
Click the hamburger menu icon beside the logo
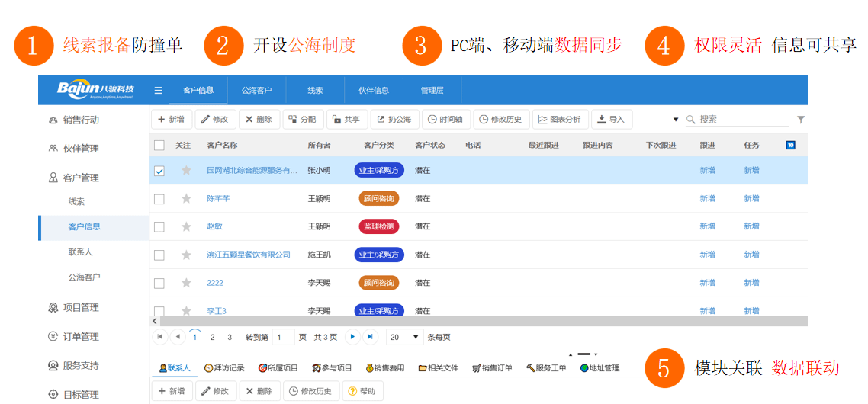159,90
